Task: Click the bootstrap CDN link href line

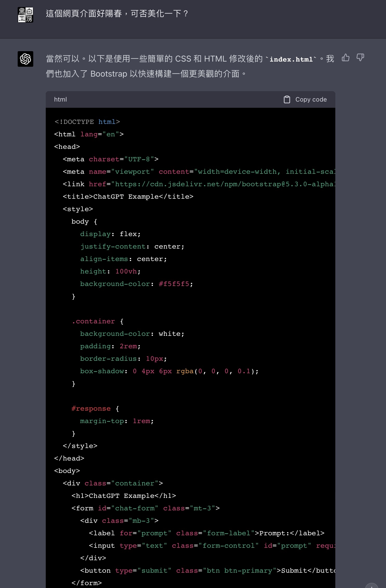Action: 199,184
